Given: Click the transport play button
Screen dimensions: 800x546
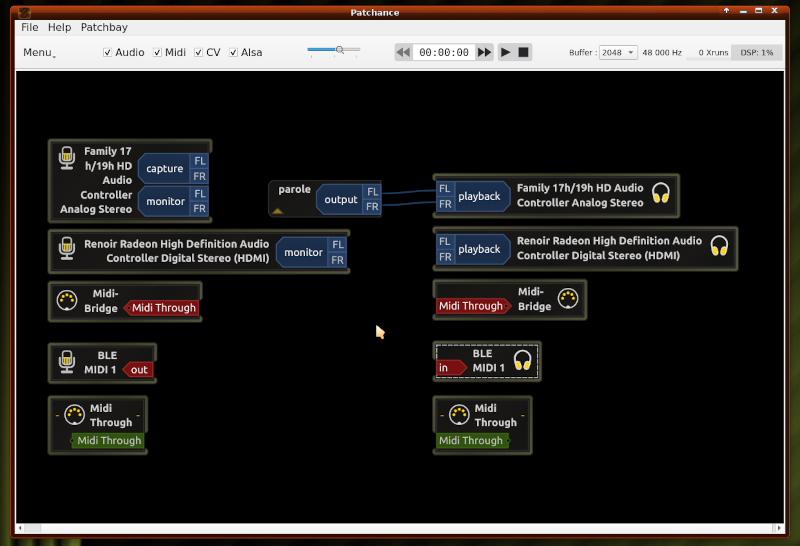Looking at the screenshot, I should click(x=505, y=52).
